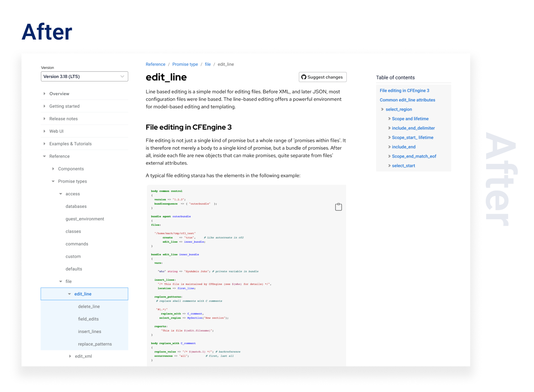Open include_end_delimiter contents link
Viewport: 534px width, 392px height.
point(413,128)
